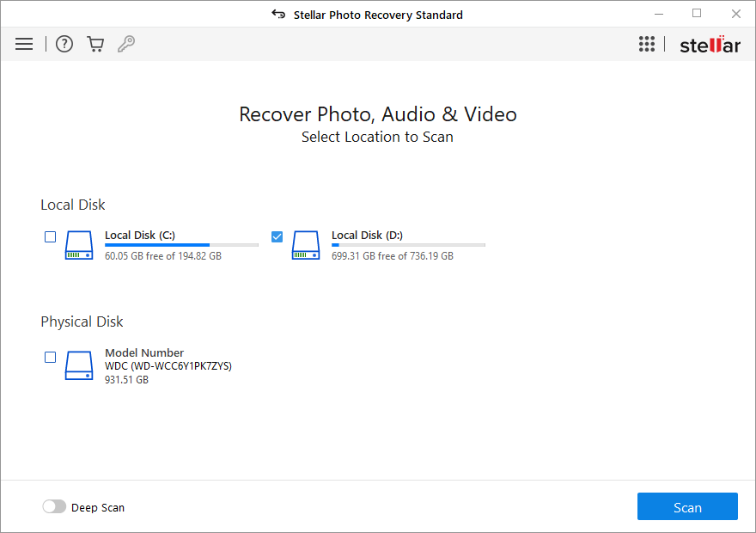This screenshot has height=533, width=756.
Task: Click the Select Location to Scan heading
Action: tap(377, 137)
